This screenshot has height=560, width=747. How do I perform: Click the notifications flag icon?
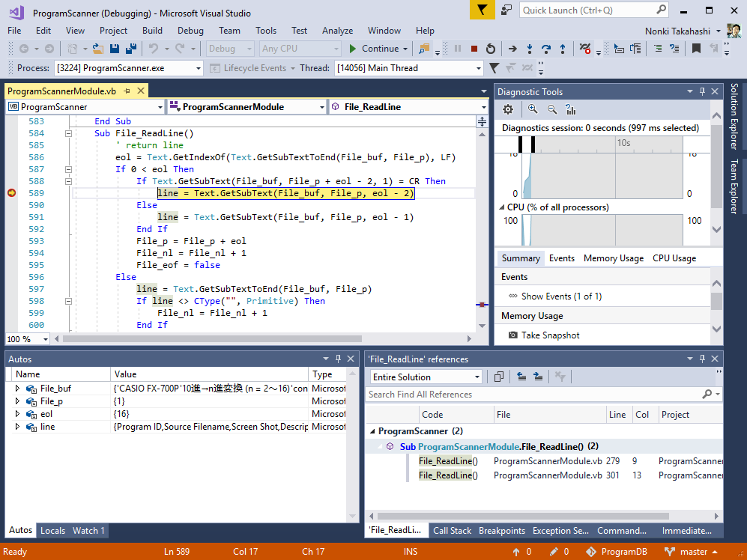[483, 10]
